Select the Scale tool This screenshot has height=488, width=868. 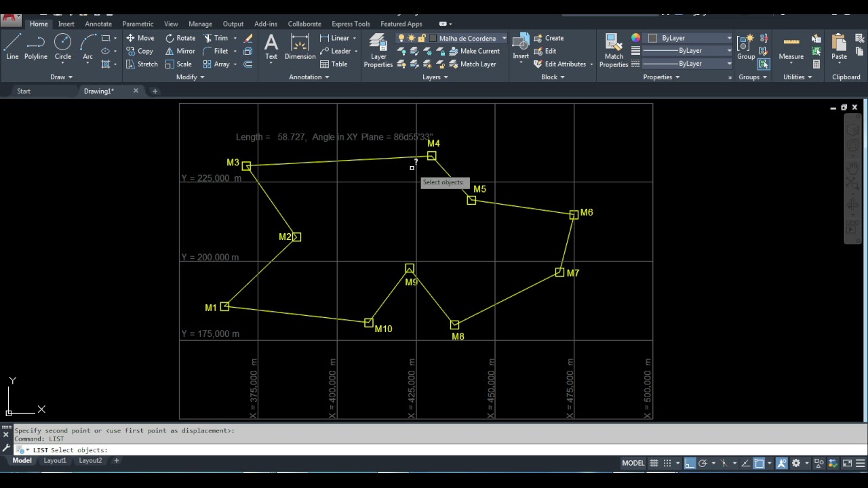pos(178,64)
